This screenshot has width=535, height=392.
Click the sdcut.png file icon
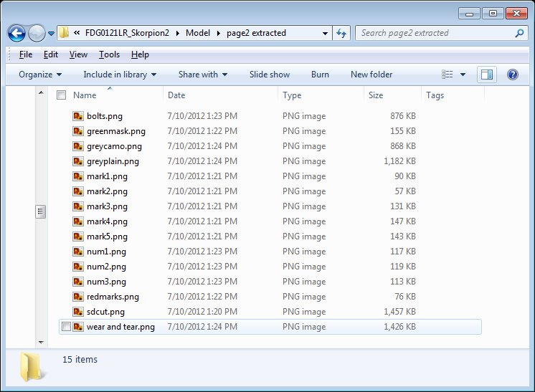coord(78,312)
